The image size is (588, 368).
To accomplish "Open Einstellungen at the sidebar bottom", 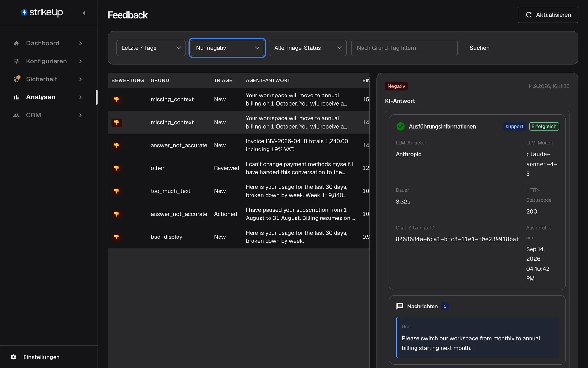I will pyautogui.click(x=48, y=357).
